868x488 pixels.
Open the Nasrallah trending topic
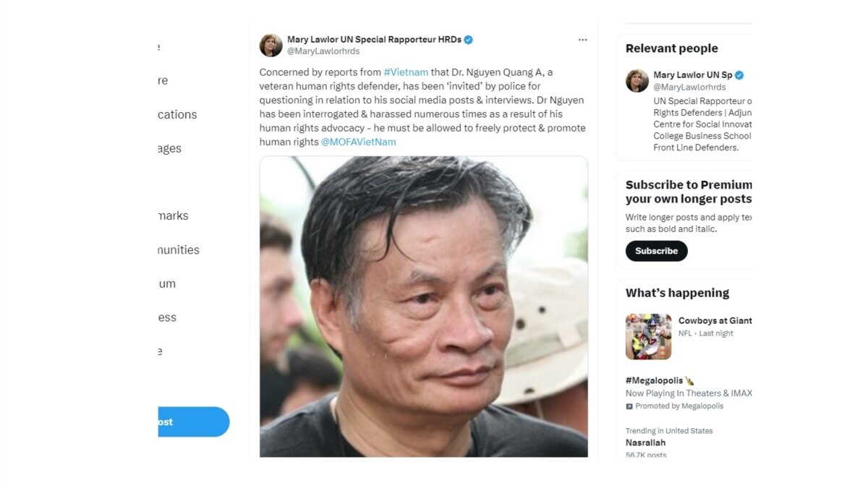coord(645,442)
